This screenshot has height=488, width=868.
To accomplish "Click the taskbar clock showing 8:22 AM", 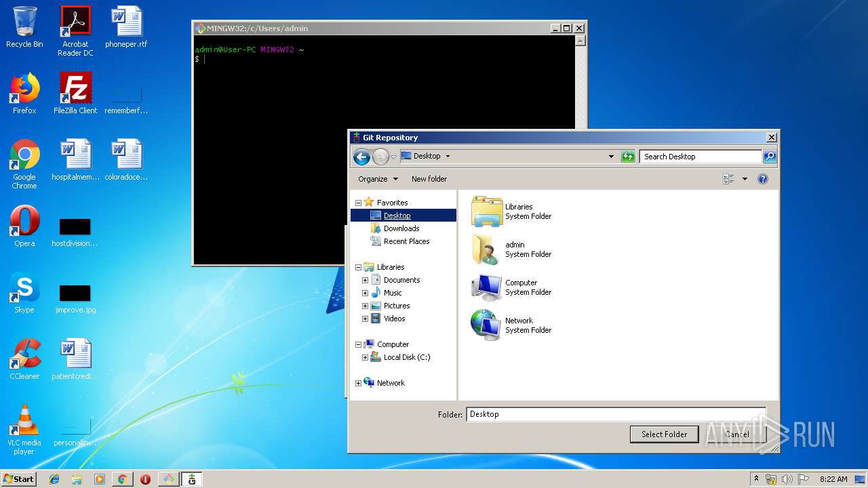I will coord(833,479).
